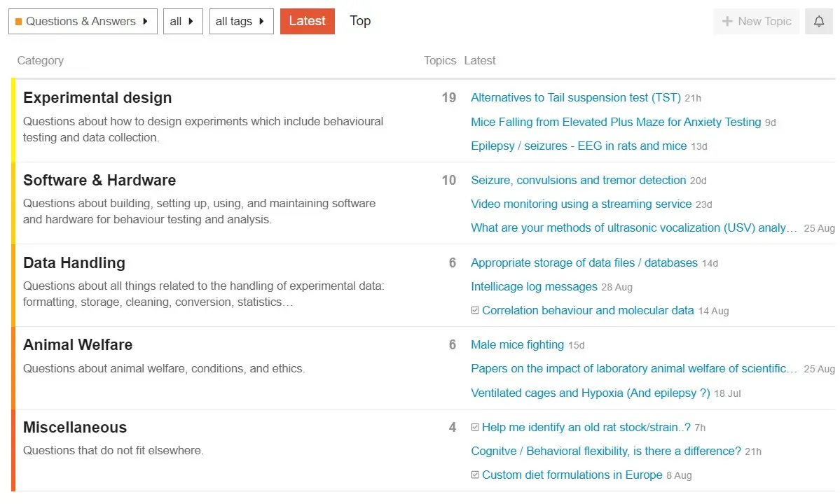Screen dimensions: 840x504
Task: Click the orange square category badge icon
Action: tap(18, 22)
